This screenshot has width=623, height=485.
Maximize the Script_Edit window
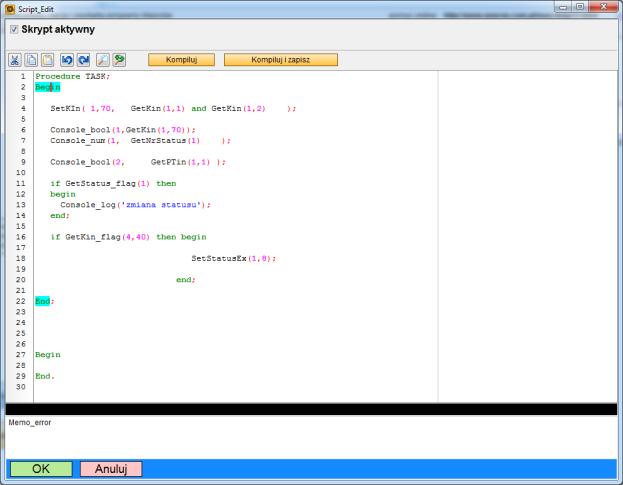click(579, 7)
